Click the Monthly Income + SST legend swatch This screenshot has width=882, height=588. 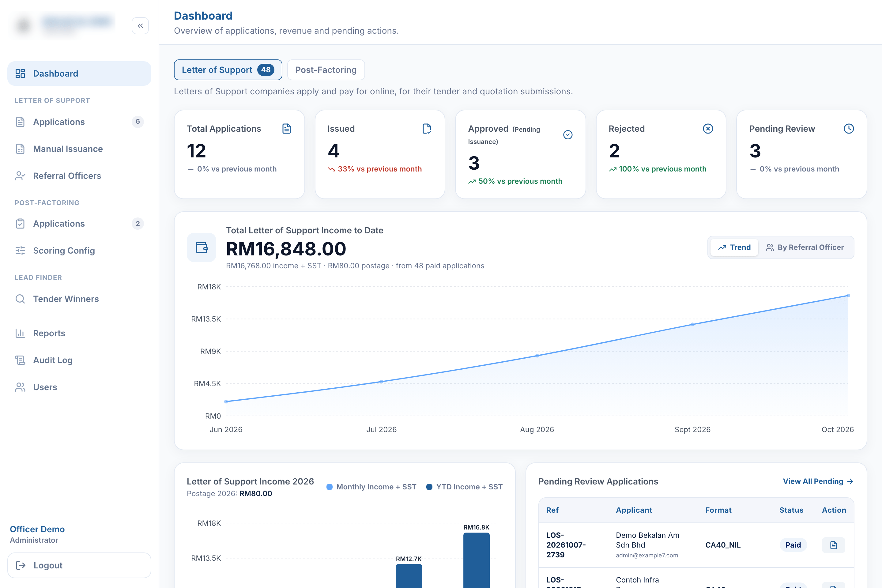tap(329, 487)
